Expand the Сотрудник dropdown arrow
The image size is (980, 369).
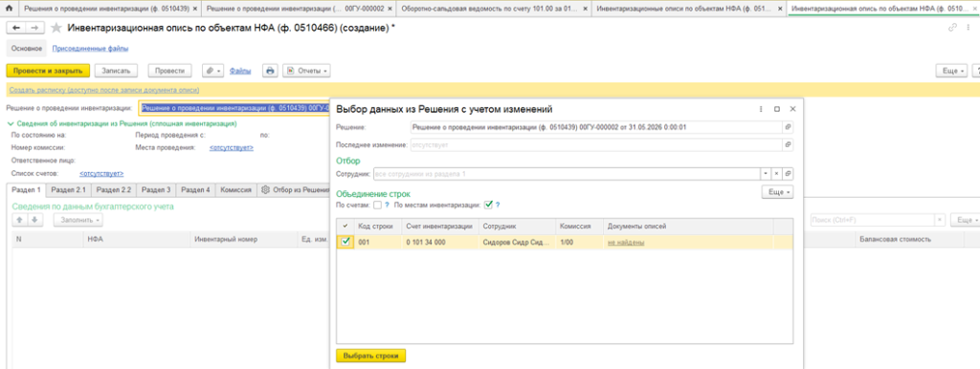click(766, 174)
